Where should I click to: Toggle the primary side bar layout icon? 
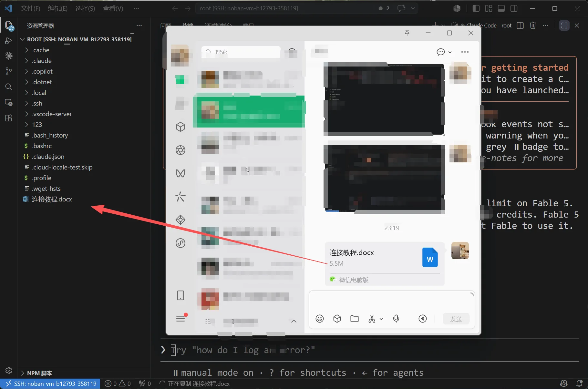point(476,8)
